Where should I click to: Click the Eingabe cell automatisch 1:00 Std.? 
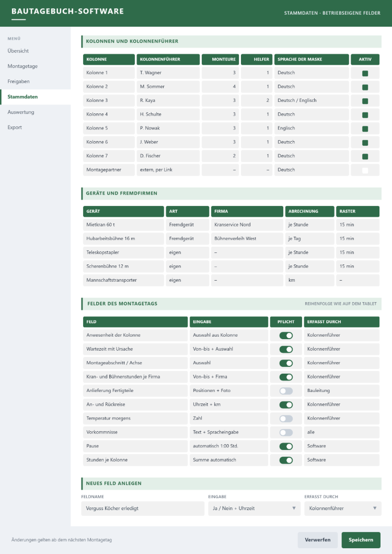click(229, 446)
